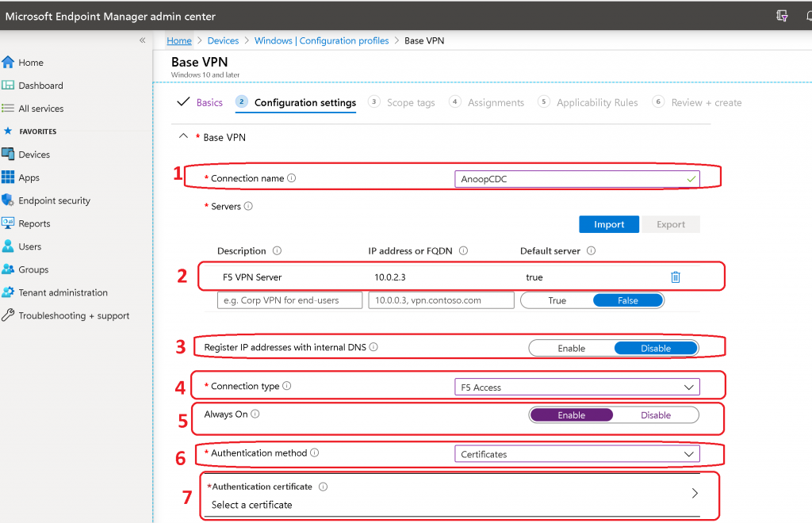The image size is (812, 523).
Task: Click Select a certificate
Action: coord(251,504)
